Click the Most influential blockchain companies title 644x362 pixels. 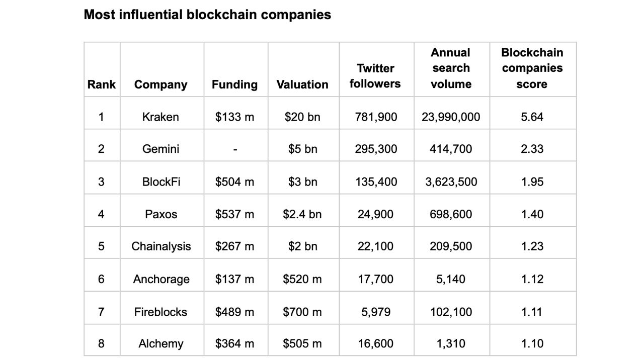coord(207,15)
